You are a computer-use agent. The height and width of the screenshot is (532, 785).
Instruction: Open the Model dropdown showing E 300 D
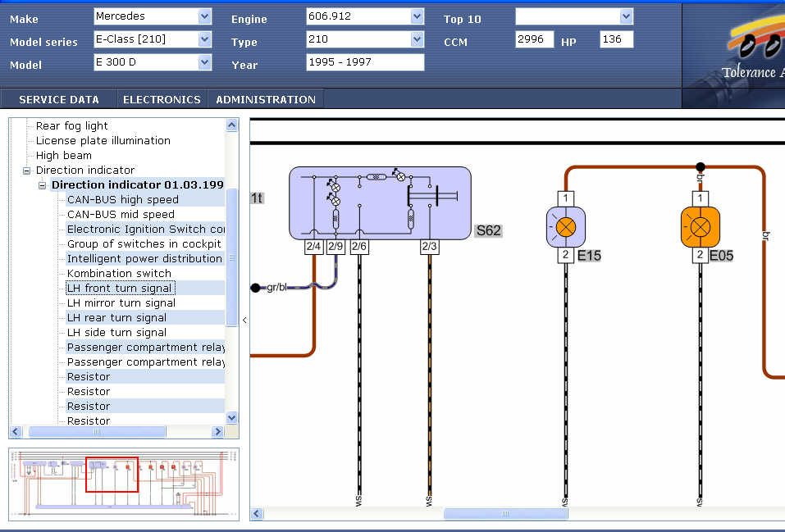[x=204, y=62]
